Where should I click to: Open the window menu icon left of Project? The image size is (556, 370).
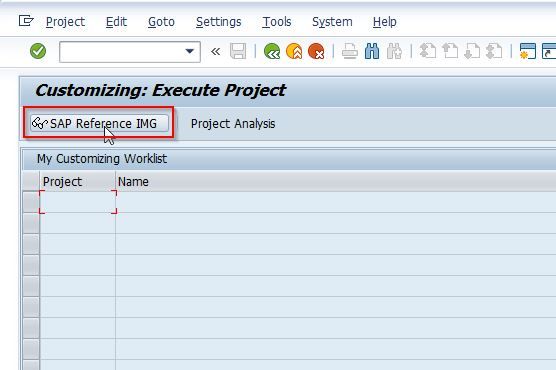tap(26, 21)
